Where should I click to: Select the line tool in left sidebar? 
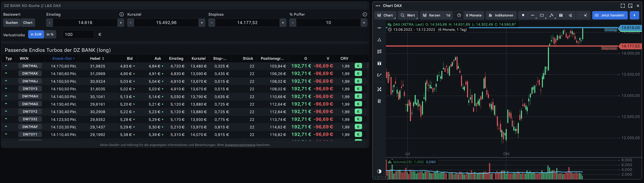379,28
